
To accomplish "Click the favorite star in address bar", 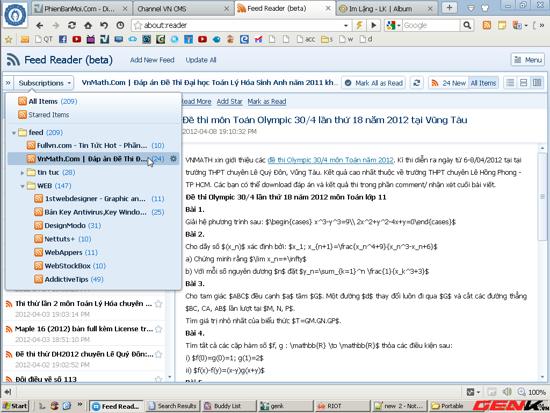I will tap(138, 25).
